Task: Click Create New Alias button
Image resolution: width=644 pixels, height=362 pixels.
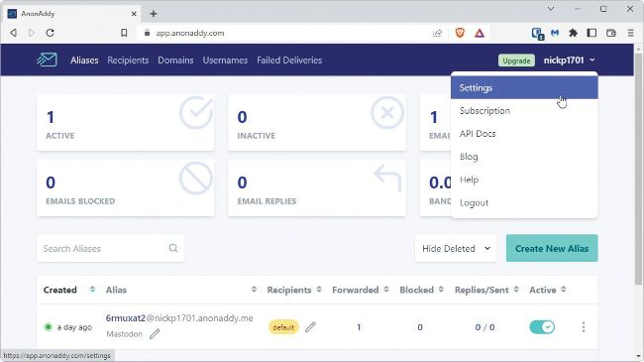Action: click(x=552, y=249)
